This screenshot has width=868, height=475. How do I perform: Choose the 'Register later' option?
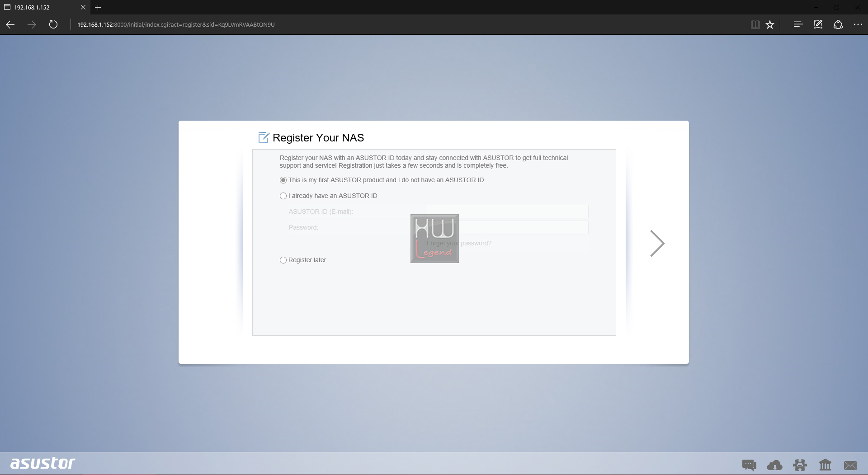click(283, 260)
